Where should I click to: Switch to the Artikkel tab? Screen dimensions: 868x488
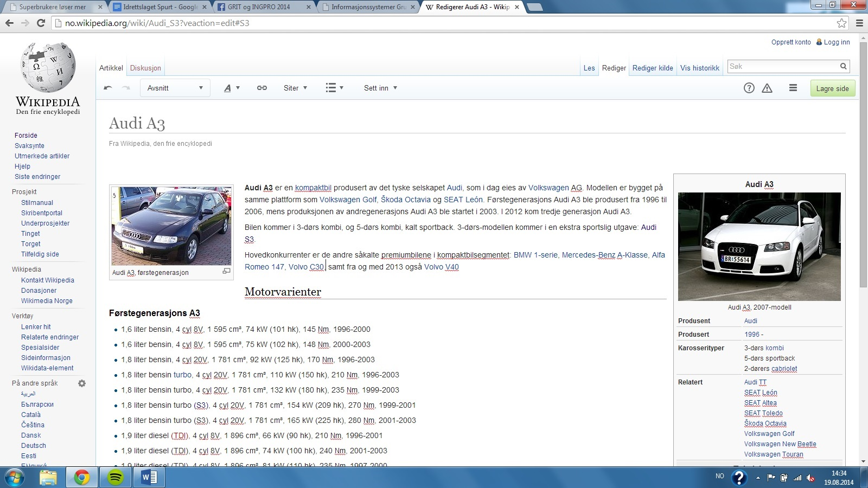pyautogui.click(x=111, y=68)
